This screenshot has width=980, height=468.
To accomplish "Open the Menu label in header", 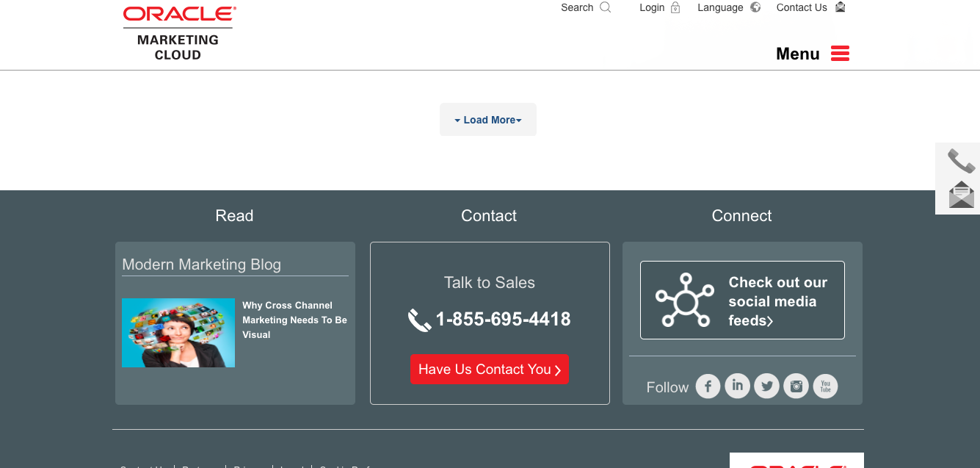I will click(x=798, y=54).
